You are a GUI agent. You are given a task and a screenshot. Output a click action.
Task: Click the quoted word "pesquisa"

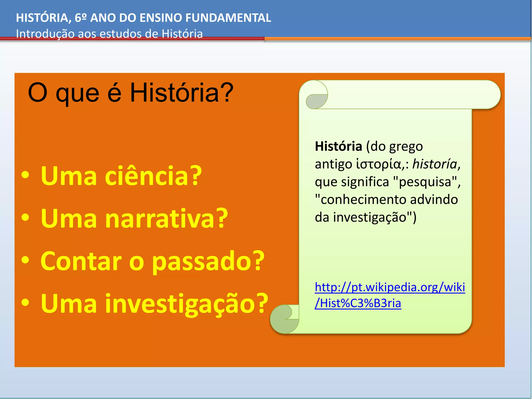tap(425, 182)
